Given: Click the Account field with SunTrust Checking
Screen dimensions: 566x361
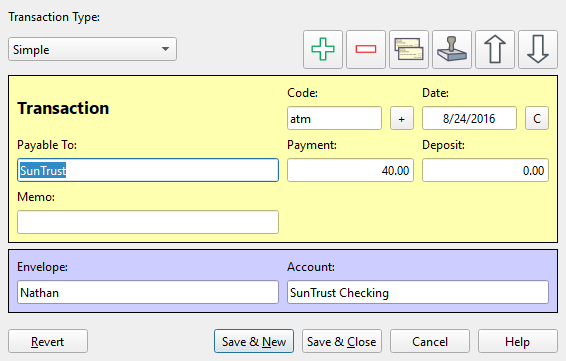Looking at the screenshot, I should tap(418, 292).
